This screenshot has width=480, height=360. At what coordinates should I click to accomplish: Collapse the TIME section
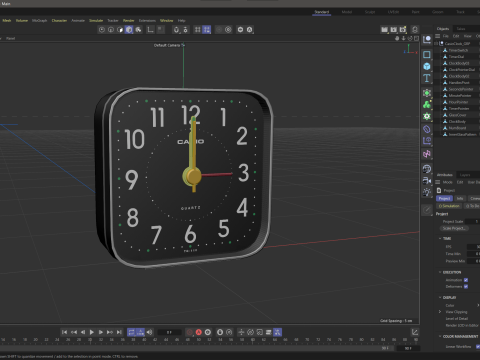(x=440, y=238)
